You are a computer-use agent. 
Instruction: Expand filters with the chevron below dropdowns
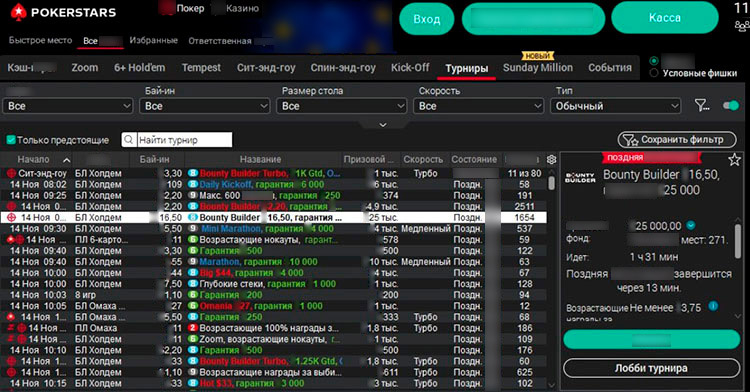(383, 125)
